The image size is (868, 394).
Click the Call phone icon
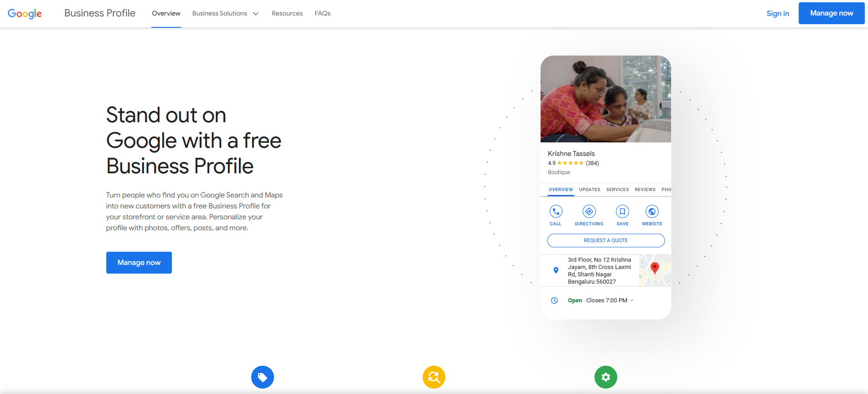556,212
